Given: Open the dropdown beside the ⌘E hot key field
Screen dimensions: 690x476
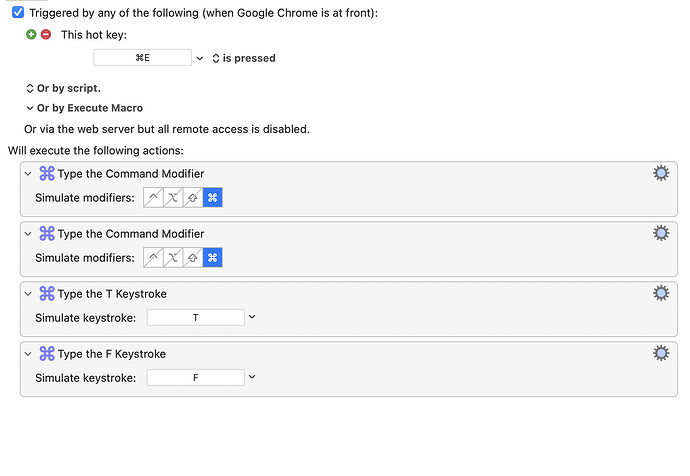Looking at the screenshot, I should (200, 58).
